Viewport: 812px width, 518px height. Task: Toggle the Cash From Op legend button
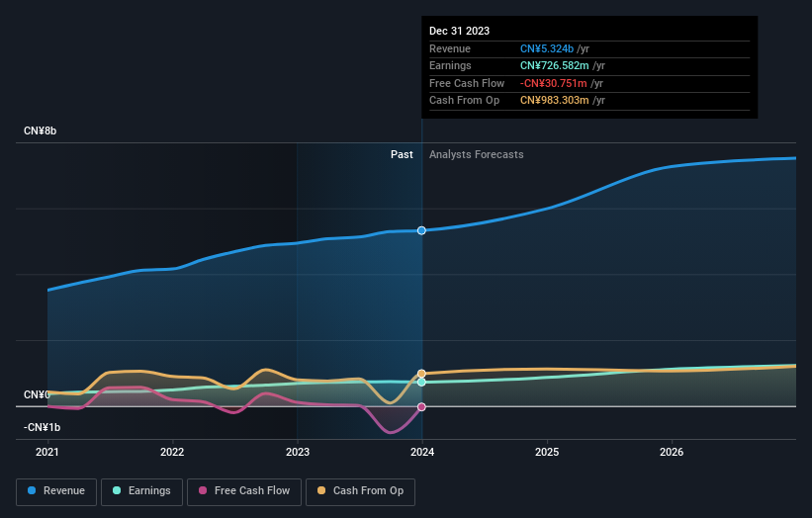[x=360, y=491]
